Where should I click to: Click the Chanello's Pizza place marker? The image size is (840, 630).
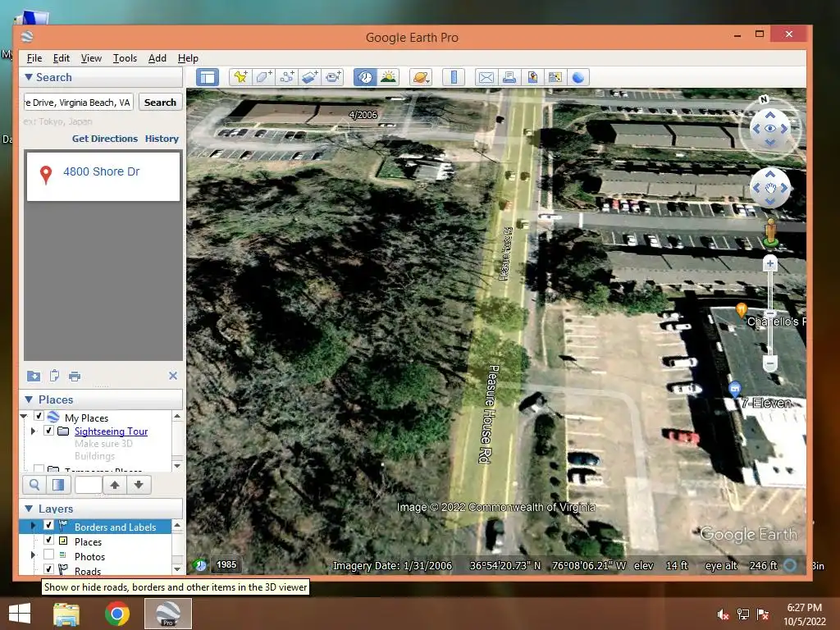click(x=742, y=309)
